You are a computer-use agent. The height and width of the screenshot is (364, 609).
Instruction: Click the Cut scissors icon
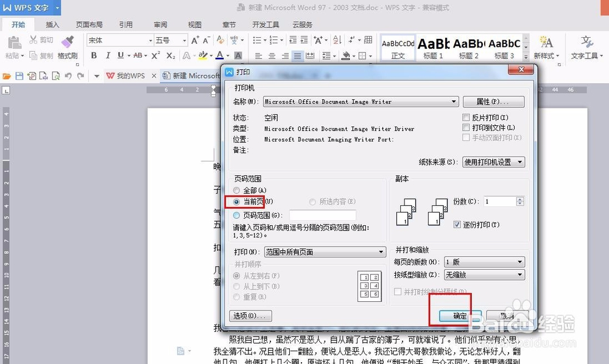[33, 40]
